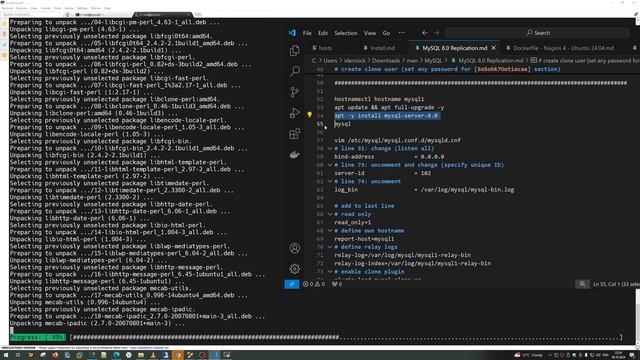Collapse the 'line 74: uncomment' section
Screen dimensions: 640x360
pyautogui.click(x=330, y=181)
